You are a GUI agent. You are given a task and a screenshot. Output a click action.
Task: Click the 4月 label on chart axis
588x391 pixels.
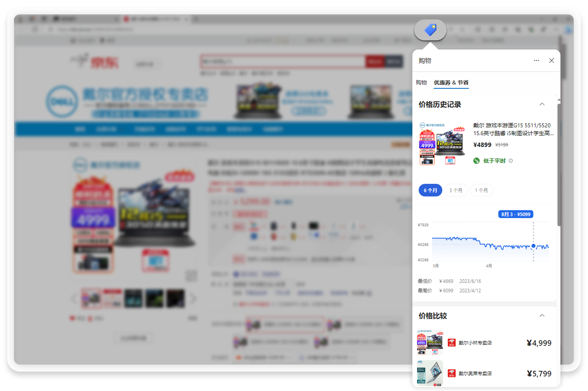click(x=489, y=266)
